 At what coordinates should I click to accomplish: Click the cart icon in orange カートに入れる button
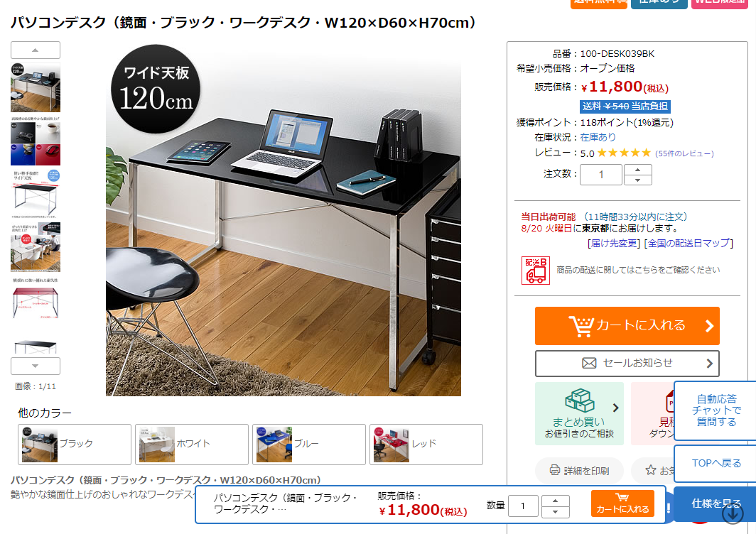pyautogui.click(x=581, y=326)
